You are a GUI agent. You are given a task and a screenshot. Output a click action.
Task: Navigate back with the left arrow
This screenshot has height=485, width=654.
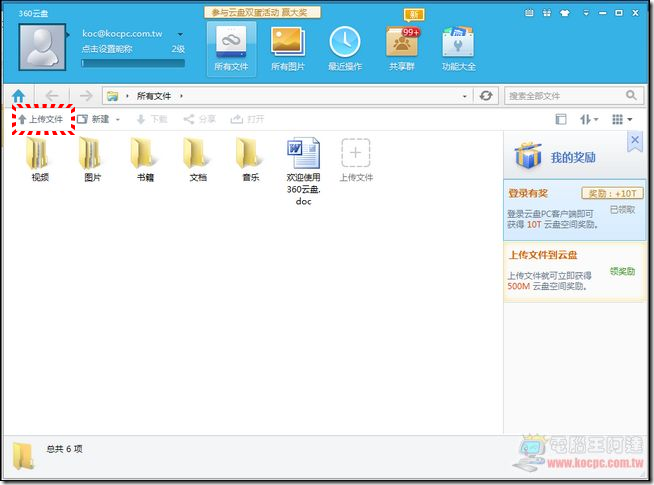52,96
